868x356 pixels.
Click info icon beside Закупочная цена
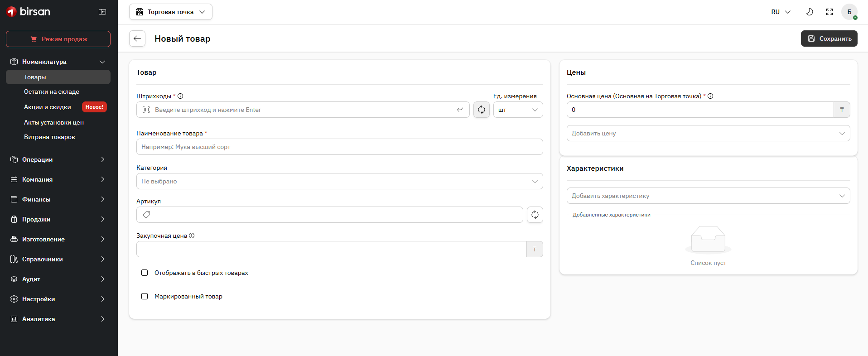tap(192, 236)
